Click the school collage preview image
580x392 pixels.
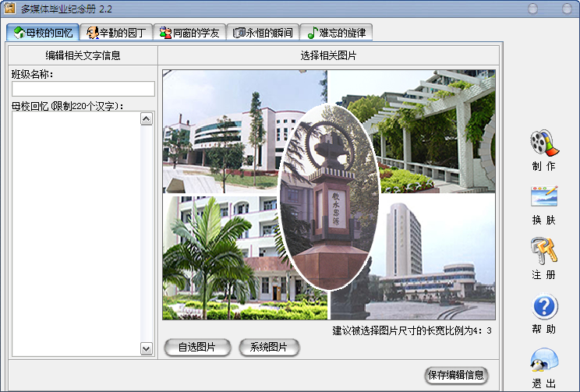pyautogui.click(x=329, y=195)
